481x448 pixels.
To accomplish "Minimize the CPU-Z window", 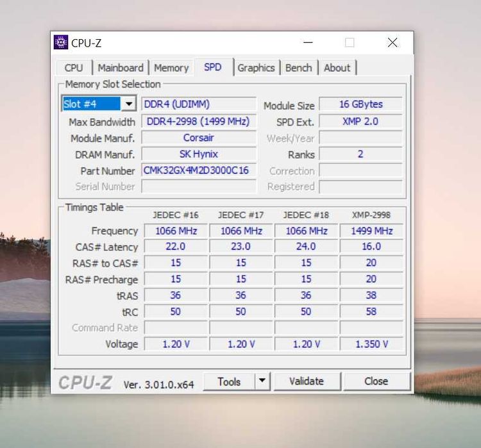I will click(x=308, y=43).
